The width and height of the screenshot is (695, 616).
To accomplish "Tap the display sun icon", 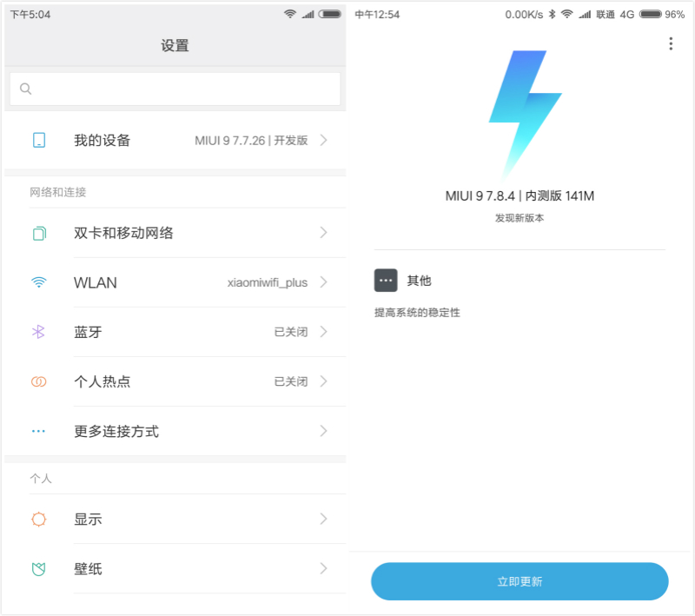I will click(x=38, y=519).
